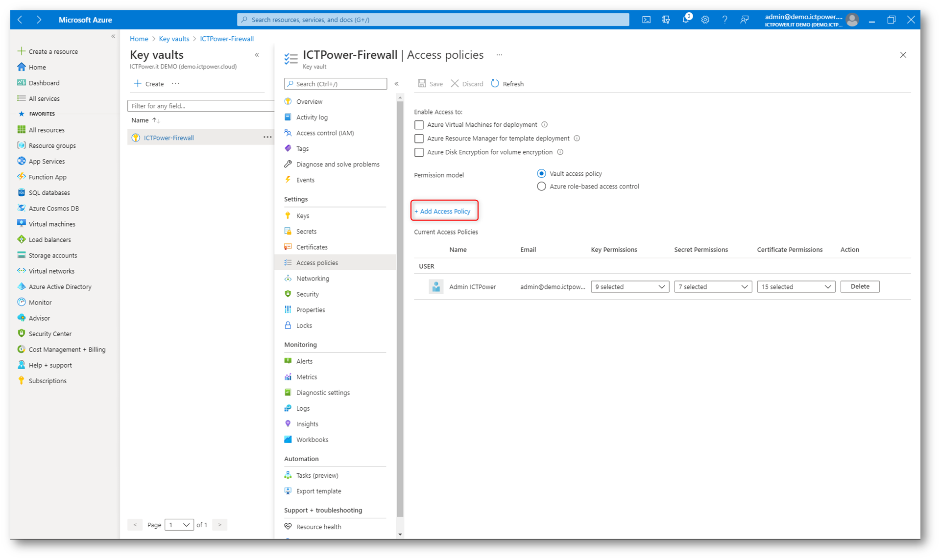The image size is (941, 560).
Task: Open the help question mark icon
Action: tap(724, 20)
